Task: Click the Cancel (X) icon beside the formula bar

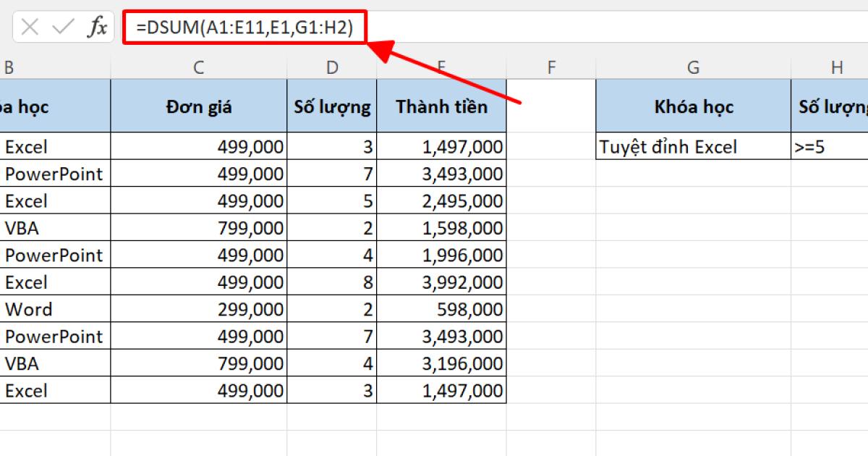Action: [x=30, y=27]
